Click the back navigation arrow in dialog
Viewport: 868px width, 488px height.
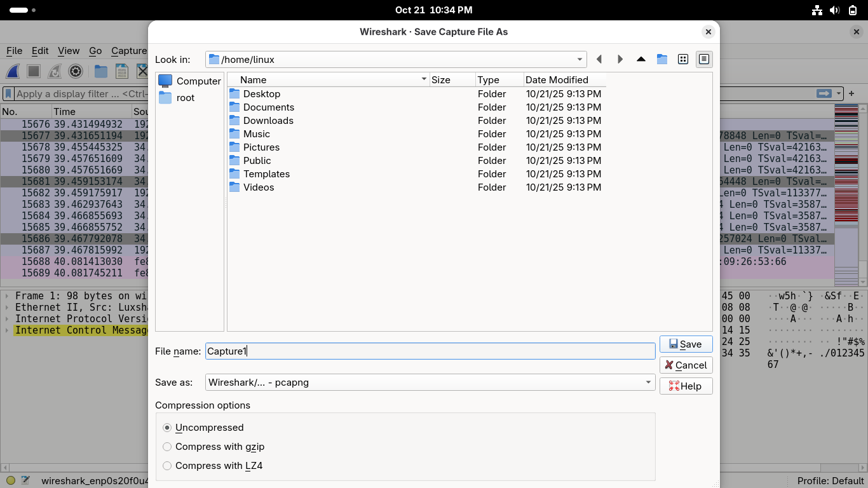click(x=599, y=59)
